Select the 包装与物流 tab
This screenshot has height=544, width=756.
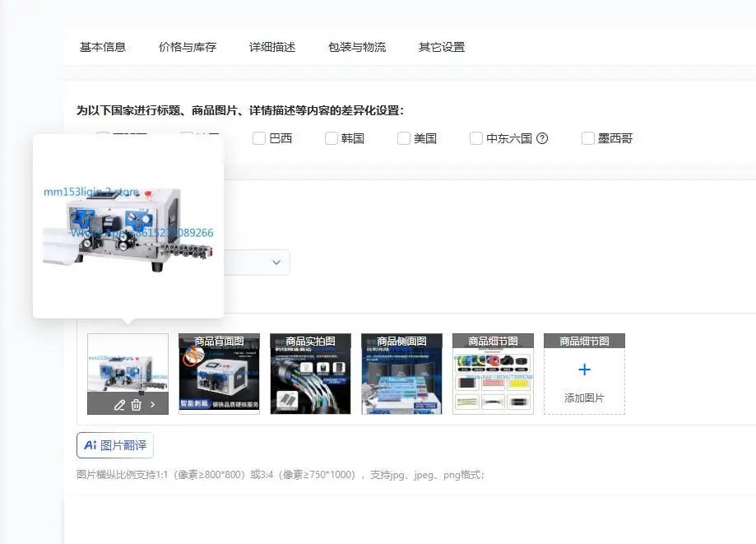(357, 47)
